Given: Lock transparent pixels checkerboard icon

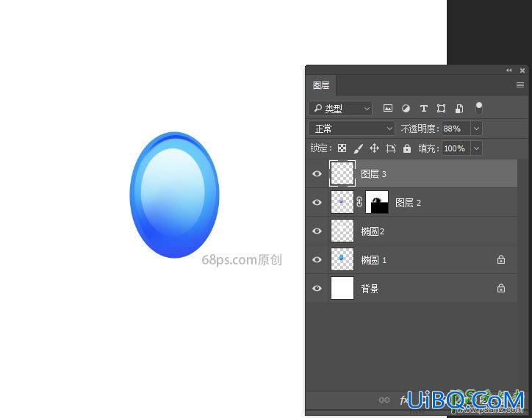Looking at the screenshot, I should [342, 148].
